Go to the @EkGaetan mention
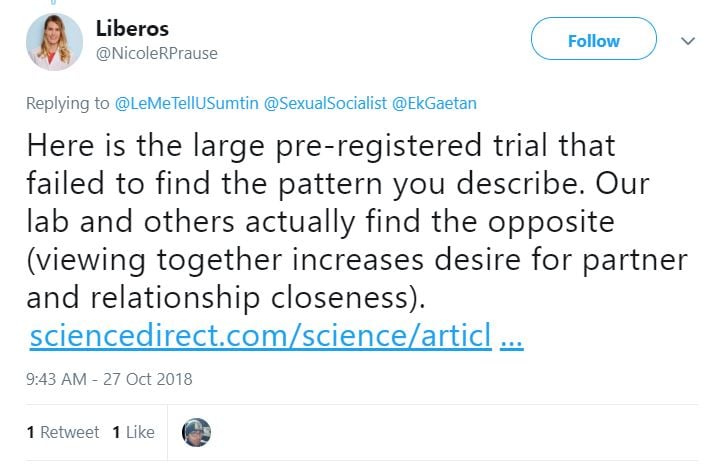Viewport: 715px width, 470px height. coord(433,101)
